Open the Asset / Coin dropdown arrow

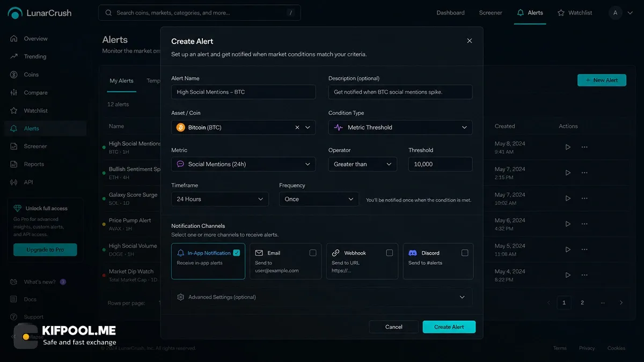pyautogui.click(x=308, y=128)
